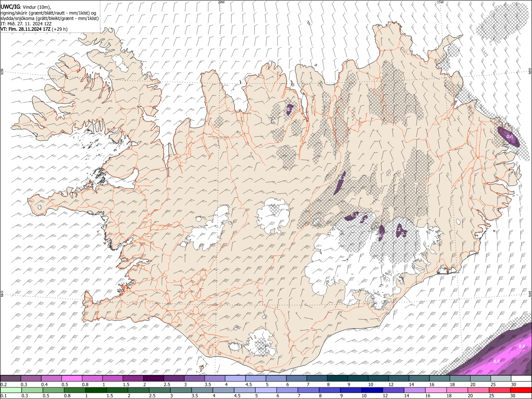The width and height of the screenshot is (532, 399).
Task: Click the 'UWC/IG: Vindur (10m),' title text
Action: (x=26, y=7)
